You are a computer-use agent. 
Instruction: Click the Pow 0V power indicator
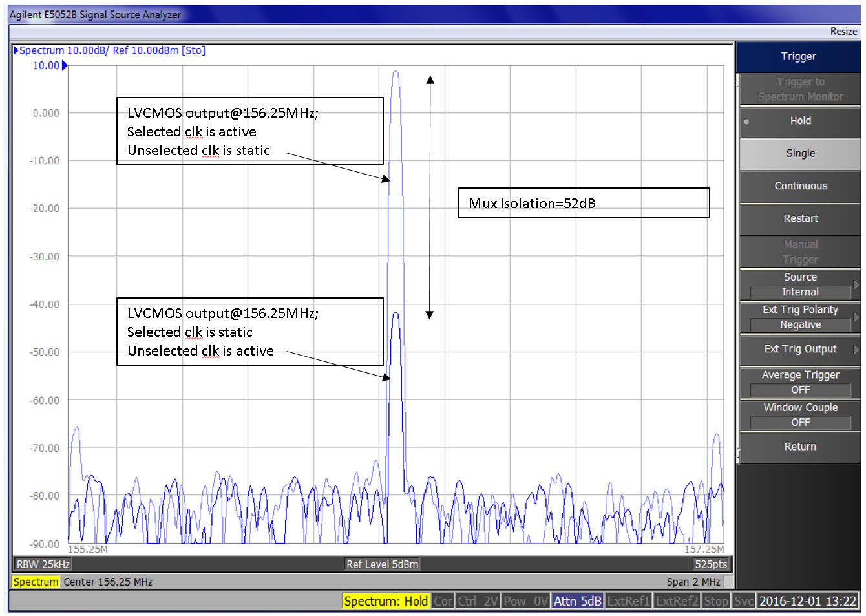point(525,600)
